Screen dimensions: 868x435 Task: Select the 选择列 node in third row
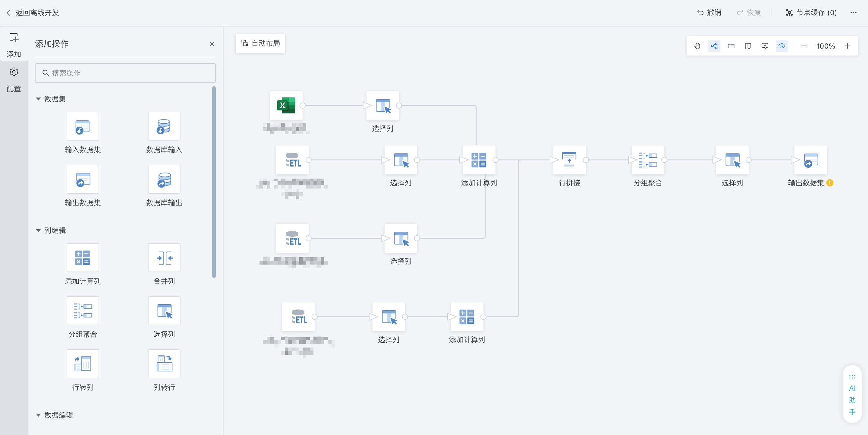pos(401,238)
